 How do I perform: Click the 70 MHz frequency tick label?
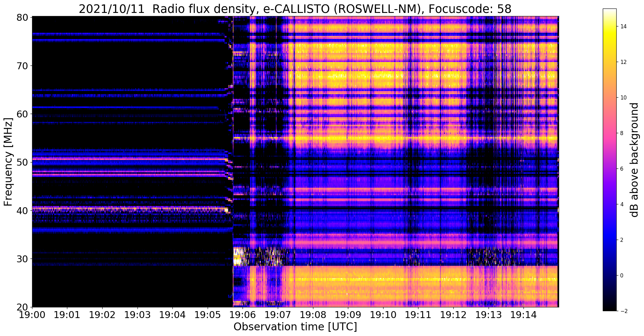pos(22,66)
